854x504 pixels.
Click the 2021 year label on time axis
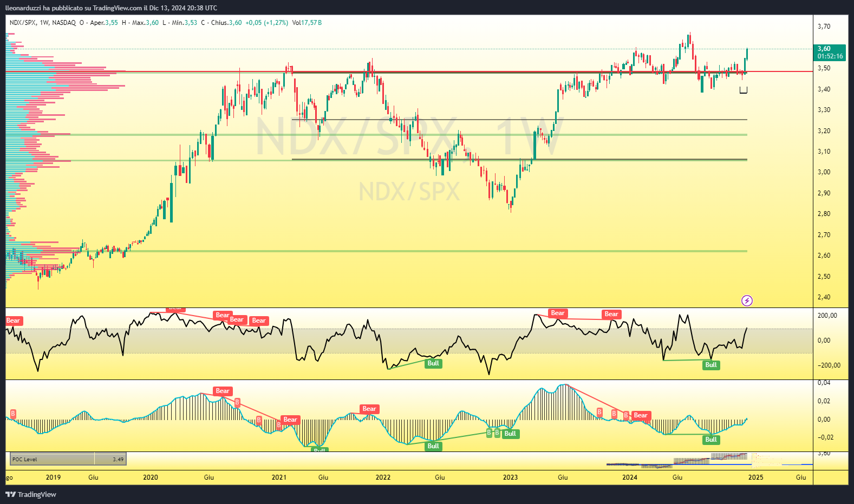pos(279,477)
